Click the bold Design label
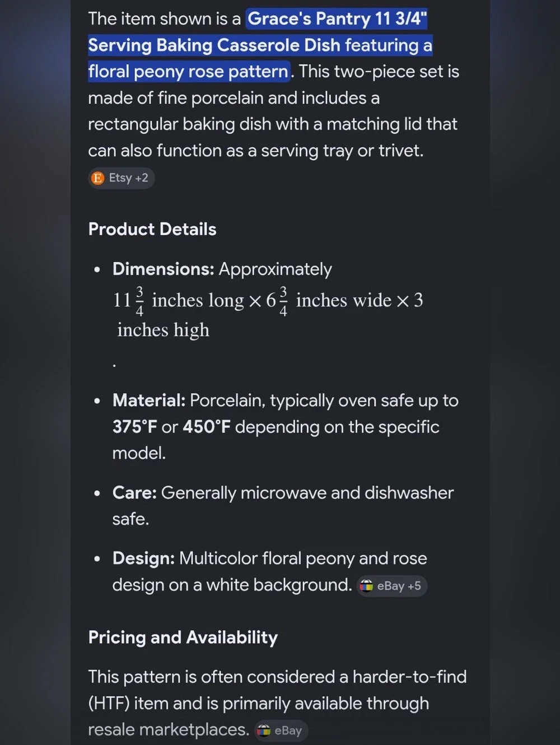This screenshot has width=560, height=745. pos(143,558)
